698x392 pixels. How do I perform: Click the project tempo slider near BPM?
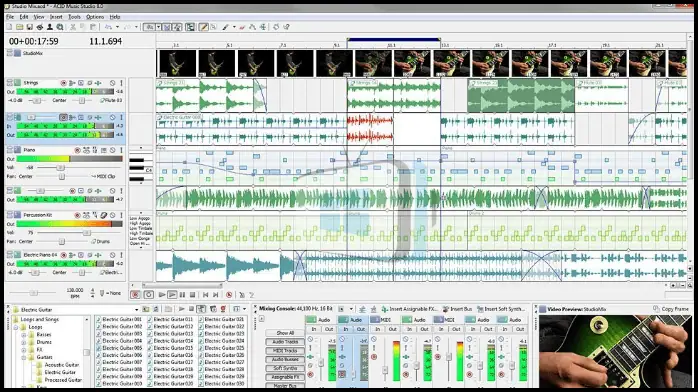coord(33,293)
